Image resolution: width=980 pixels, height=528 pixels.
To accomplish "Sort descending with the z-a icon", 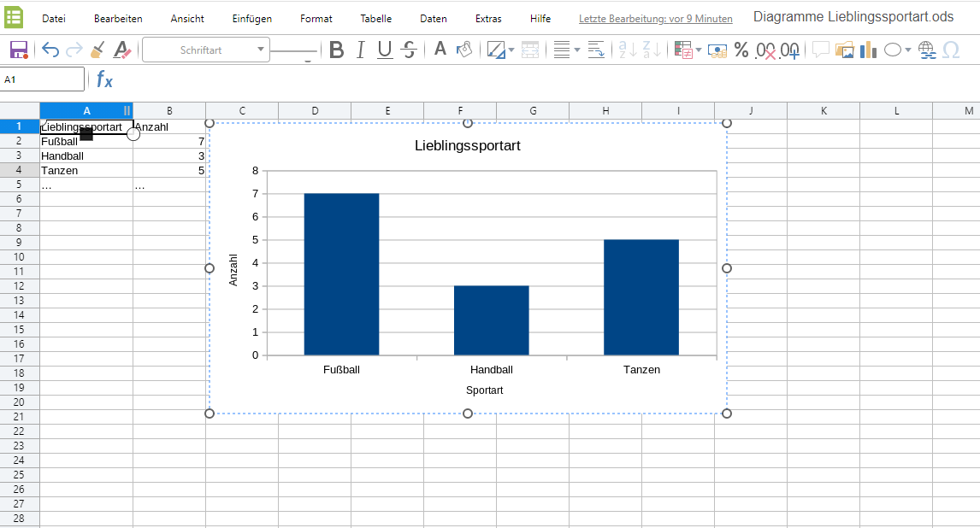I will tap(652, 50).
